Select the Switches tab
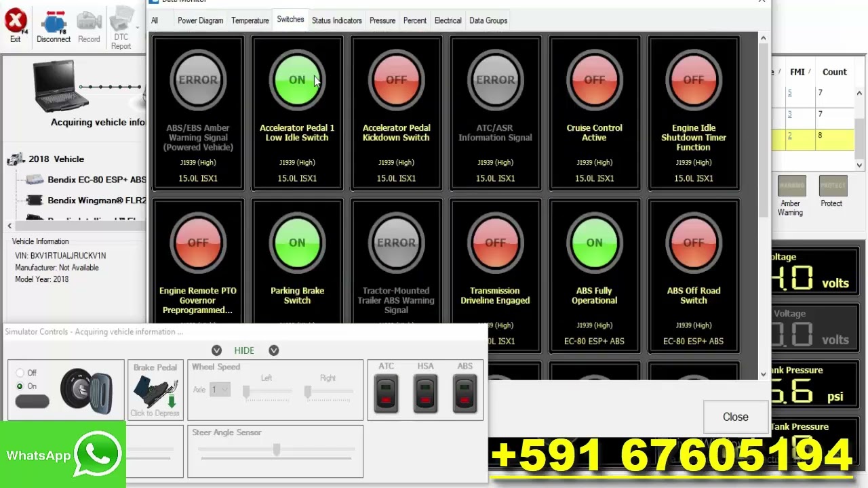Screen dimensions: 868x488 (290, 20)
